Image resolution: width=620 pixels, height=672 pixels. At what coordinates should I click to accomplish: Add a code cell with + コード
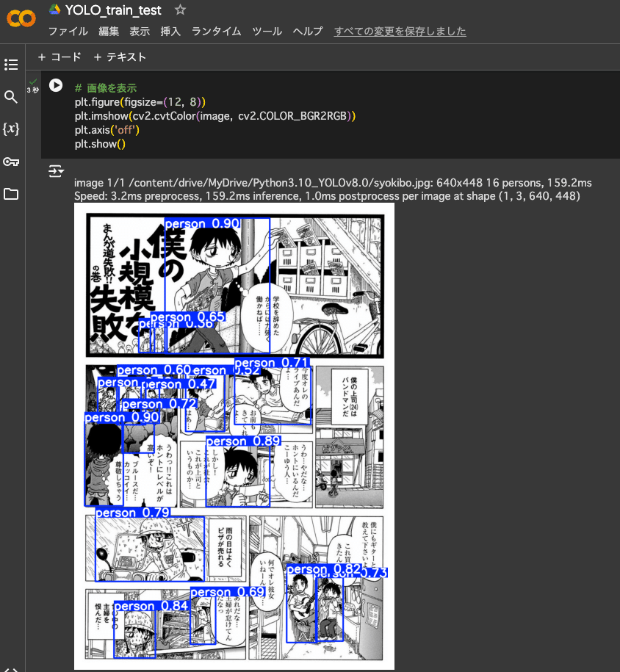pyautogui.click(x=60, y=57)
